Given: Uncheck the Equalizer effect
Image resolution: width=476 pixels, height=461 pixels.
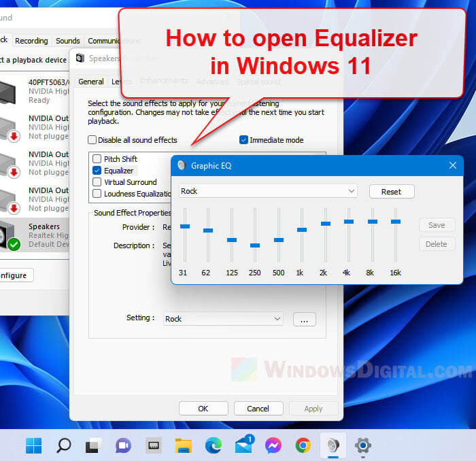Looking at the screenshot, I should [x=97, y=171].
